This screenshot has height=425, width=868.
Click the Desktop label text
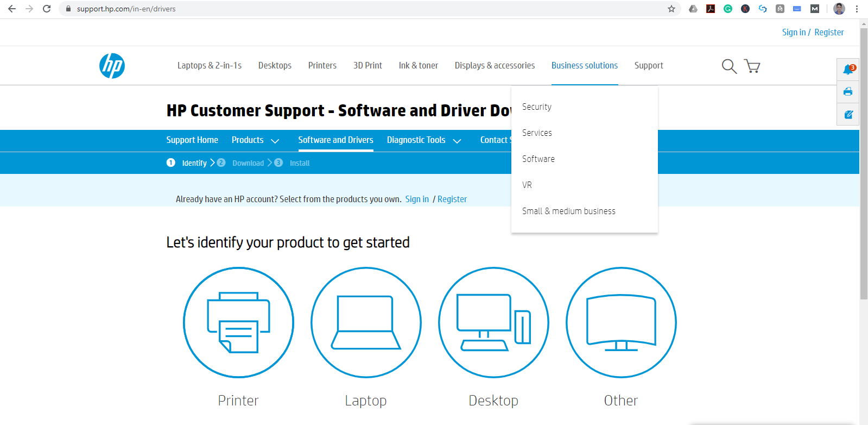[493, 401]
